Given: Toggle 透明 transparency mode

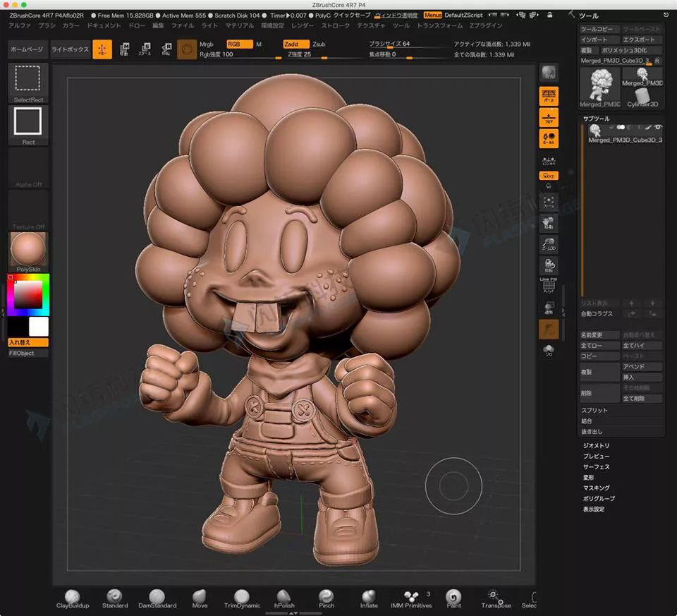Looking at the screenshot, I should (x=549, y=308).
